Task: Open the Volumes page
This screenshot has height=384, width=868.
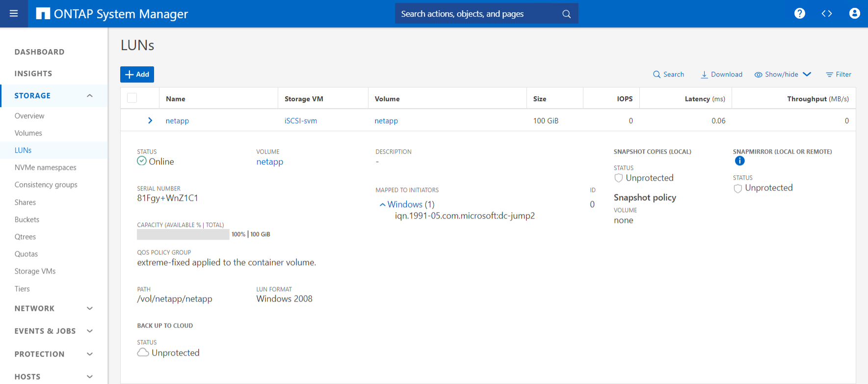Action: tap(28, 133)
